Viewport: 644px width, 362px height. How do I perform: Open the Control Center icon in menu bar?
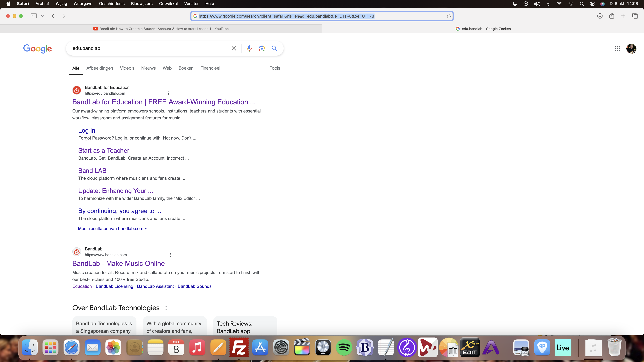[x=592, y=3]
